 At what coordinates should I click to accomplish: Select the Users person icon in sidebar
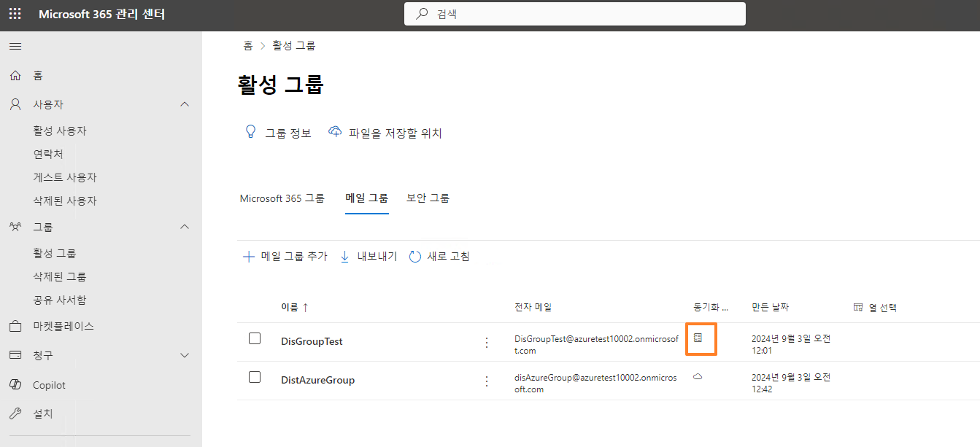click(15, 104)
